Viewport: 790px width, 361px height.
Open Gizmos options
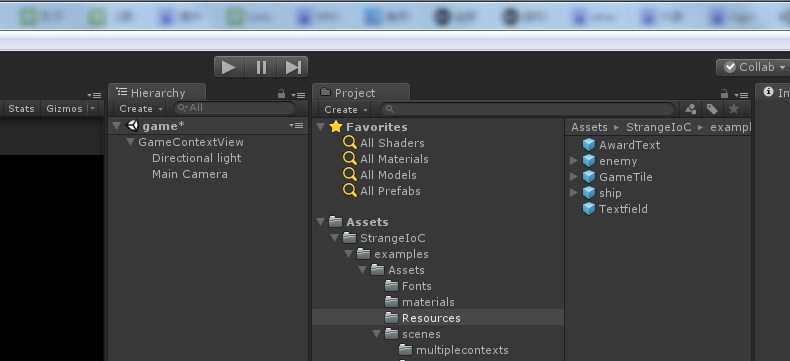pyautogui.click(x=64, y=108)
